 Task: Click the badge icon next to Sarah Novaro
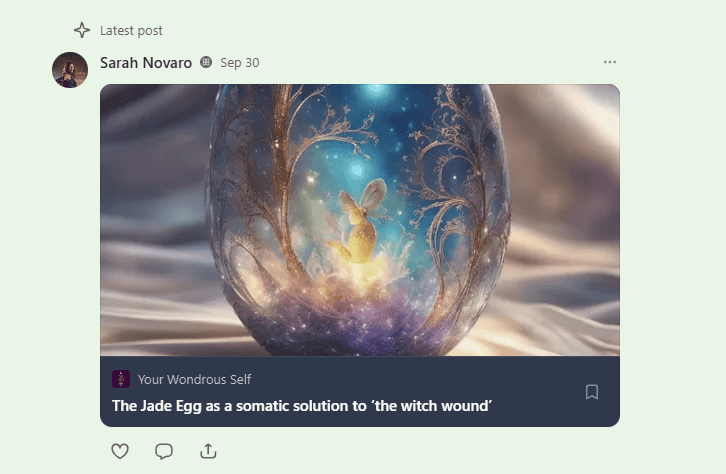pyautogui.click(x=206, y=62)
